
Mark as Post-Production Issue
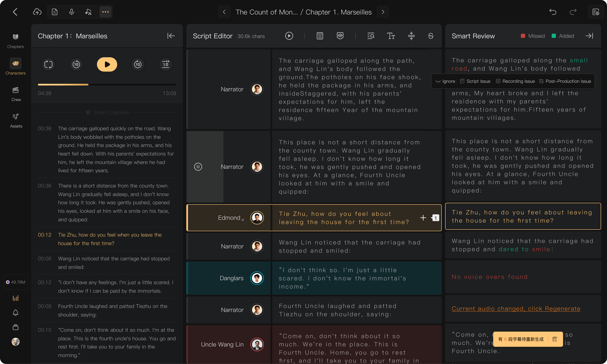[x=565, y=81]
